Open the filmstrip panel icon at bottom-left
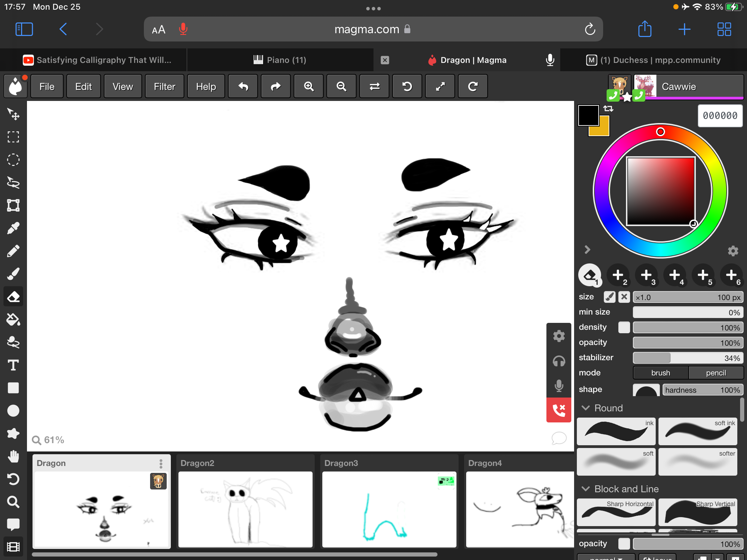747x560 pixels. click(13, 547)
